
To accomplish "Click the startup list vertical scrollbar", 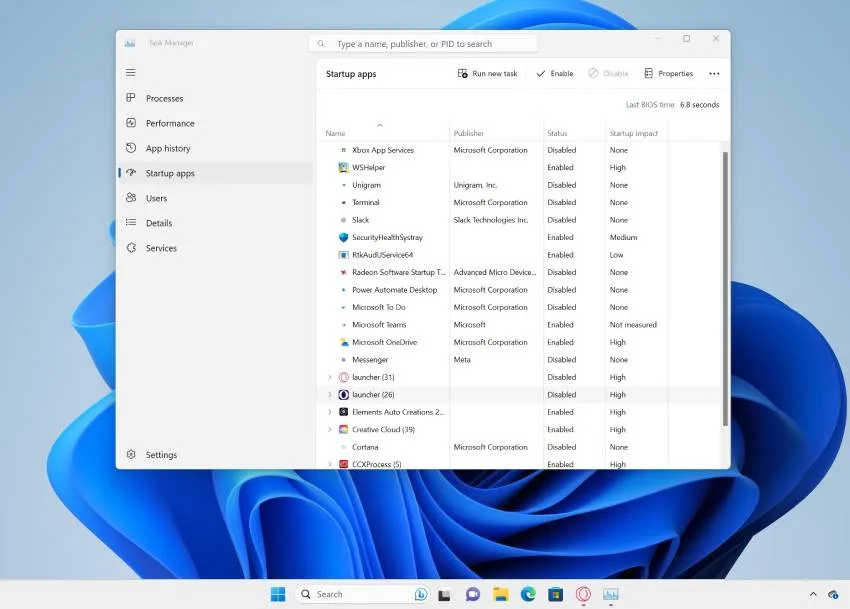I will click(x=725, y=289).
